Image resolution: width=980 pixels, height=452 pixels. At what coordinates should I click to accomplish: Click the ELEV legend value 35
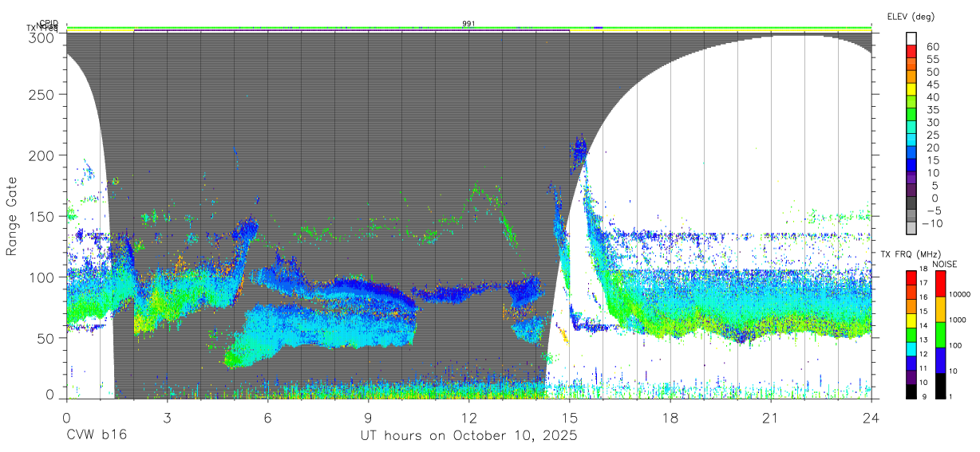(x=932, y=109)
